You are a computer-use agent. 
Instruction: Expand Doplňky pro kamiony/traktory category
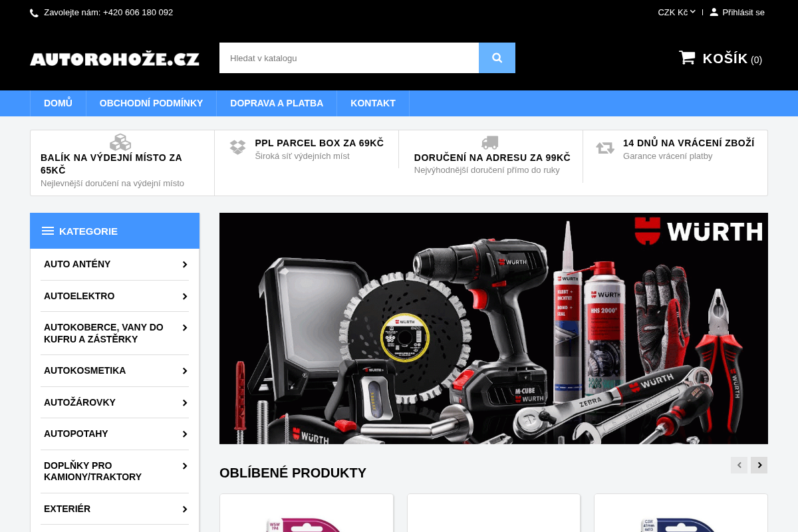tap(185, 466)
